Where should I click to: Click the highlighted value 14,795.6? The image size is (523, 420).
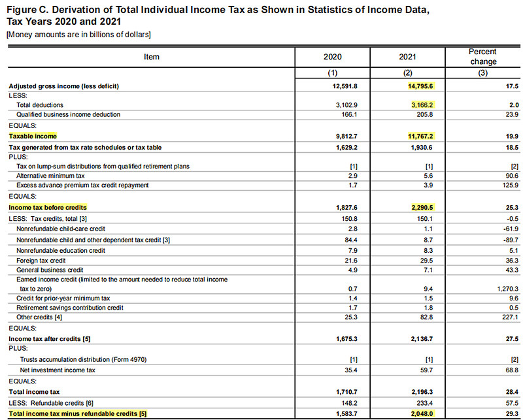click(420, 86)
